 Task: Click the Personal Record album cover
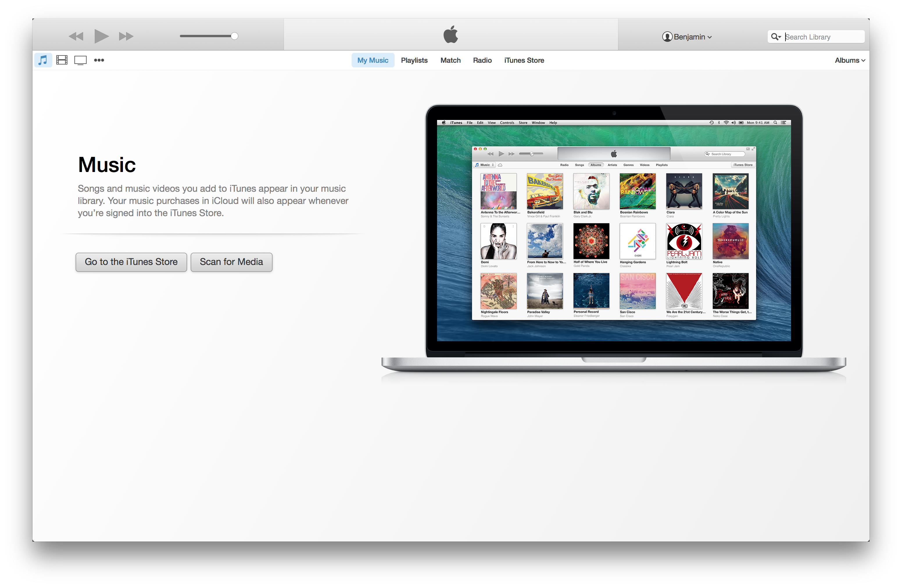click(591, 291)
